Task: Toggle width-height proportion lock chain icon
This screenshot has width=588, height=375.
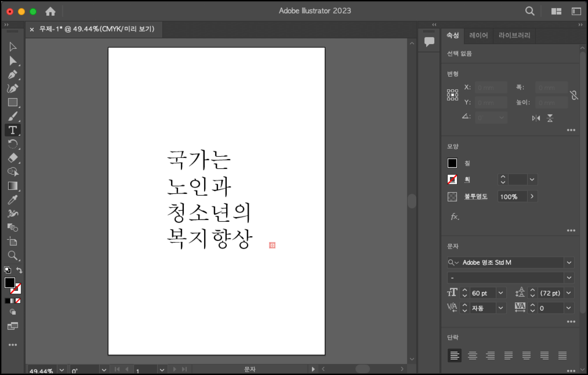Action: (574, 95)
